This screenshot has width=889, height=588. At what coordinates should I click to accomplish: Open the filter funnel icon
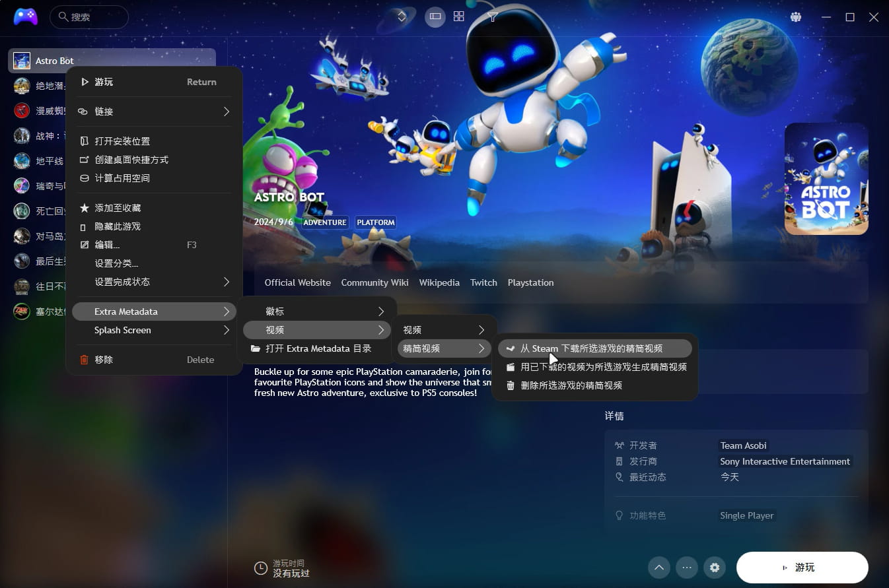point(493,17)
